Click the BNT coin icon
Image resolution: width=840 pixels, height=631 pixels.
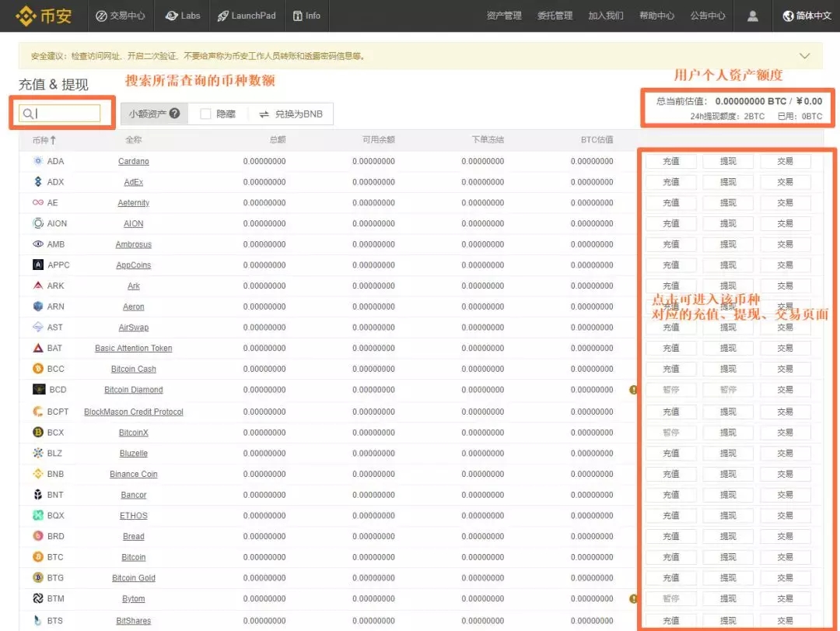(37, 494)
